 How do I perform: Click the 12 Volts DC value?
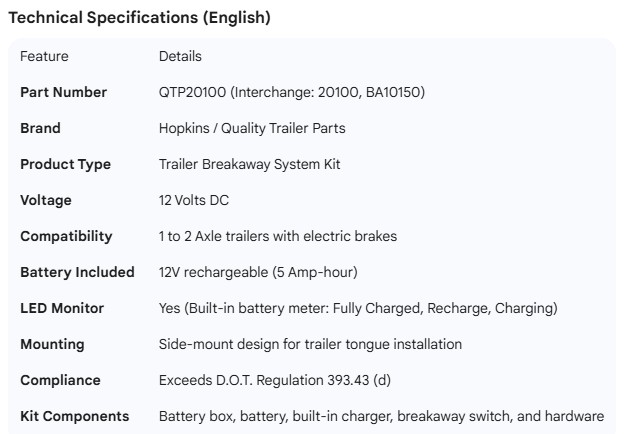(x=194, y=200)
